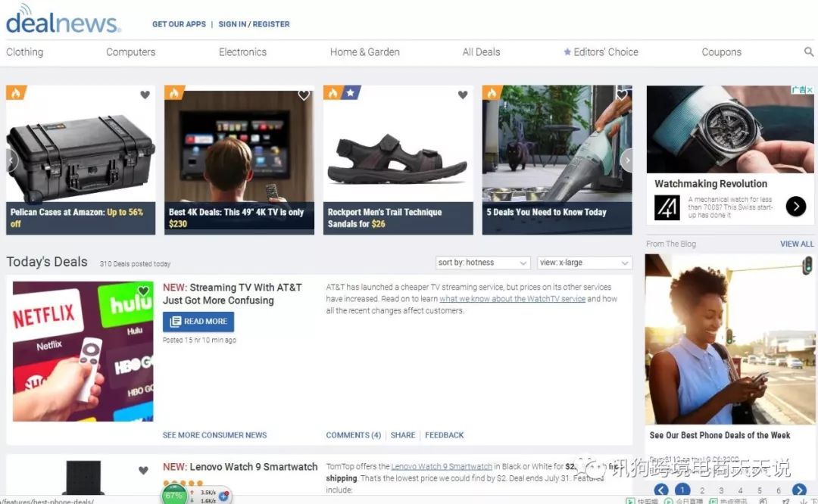The width and height of the screenshot is (818, 504).
Task: Open Computers category menu
Action: tap(130, 52)
